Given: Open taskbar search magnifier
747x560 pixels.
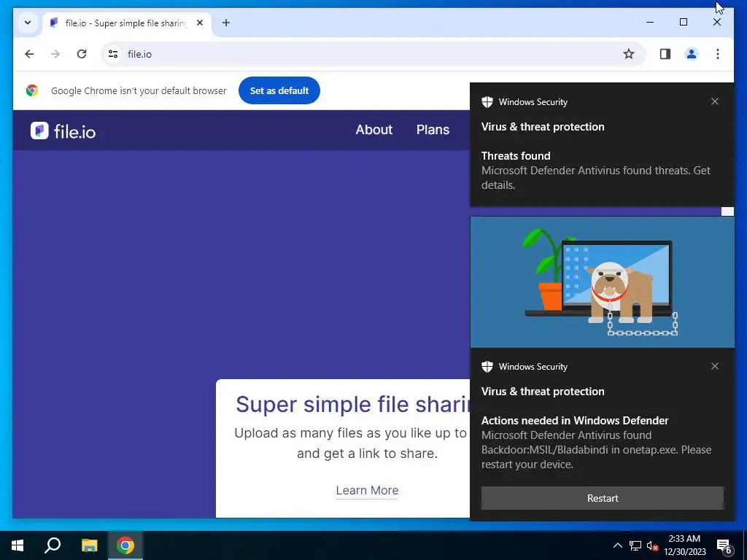Looking at the screenshot, I should click(53, 545).
